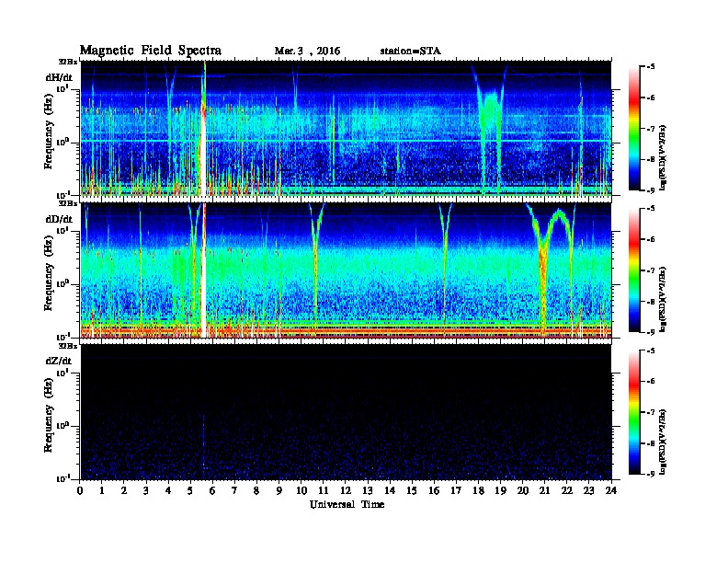Image resolution: width=728 pixels, height=563 pixels.
Task: Click hour tick label "10" on the time axis
Action: point(301,491)
